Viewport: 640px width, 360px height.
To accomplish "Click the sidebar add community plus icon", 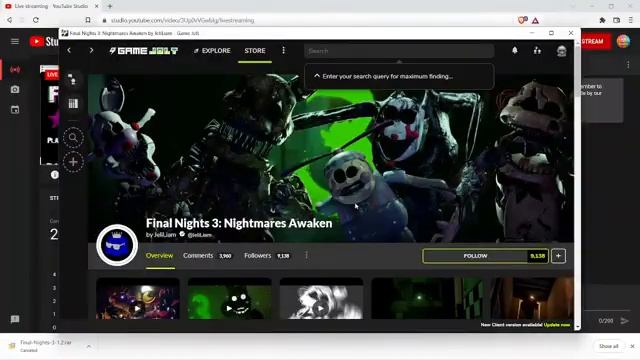I will [73, 162].
